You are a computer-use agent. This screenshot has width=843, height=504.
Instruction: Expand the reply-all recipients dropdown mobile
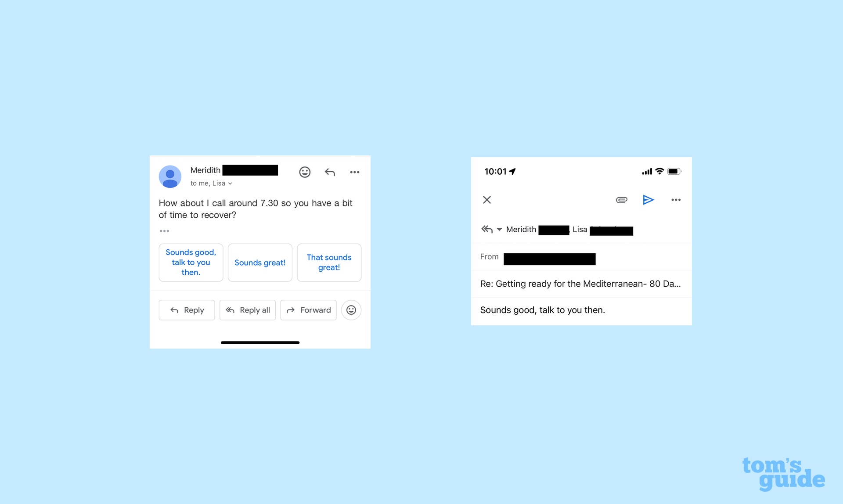point(500,229)
